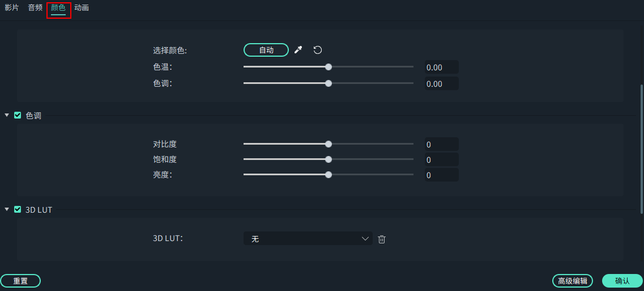
Task: Click the 饱和度 value input field
Action: click(x=441, y=160)
